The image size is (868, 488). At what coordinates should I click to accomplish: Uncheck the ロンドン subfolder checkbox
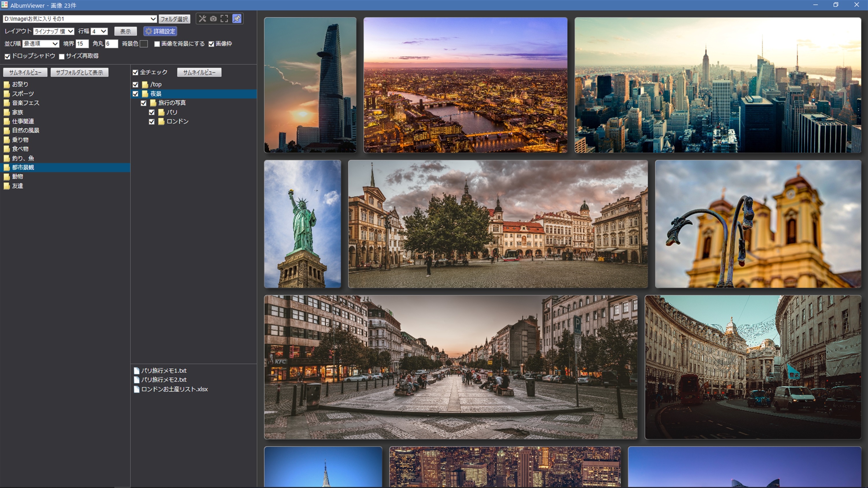(152, 122)
